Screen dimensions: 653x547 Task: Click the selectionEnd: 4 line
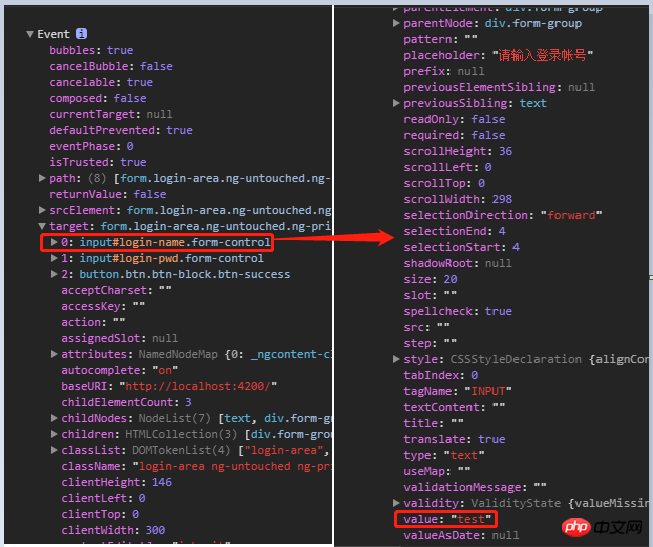click(x=454, y=231)
